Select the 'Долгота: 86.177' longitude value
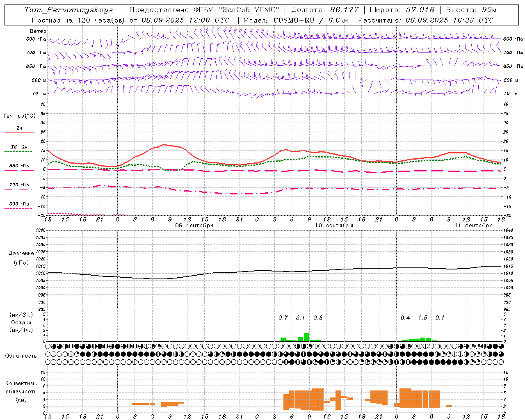 (x=325, y=10)
